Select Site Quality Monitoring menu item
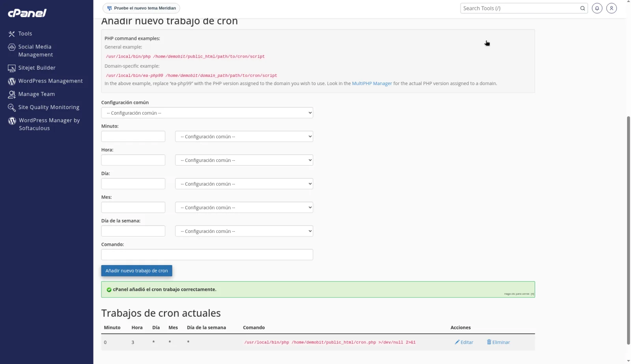Screen dimensions: 631x364 49,107
